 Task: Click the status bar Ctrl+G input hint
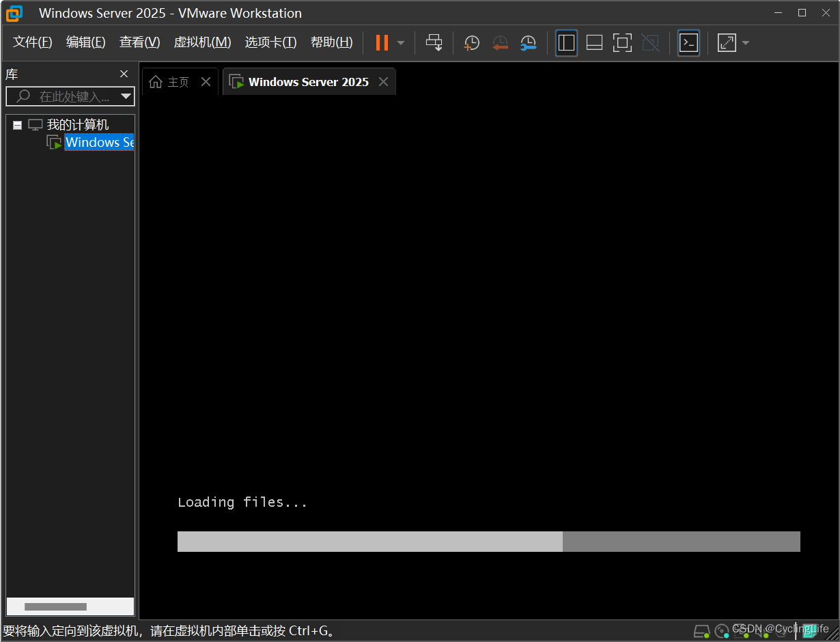pos(171,631)
